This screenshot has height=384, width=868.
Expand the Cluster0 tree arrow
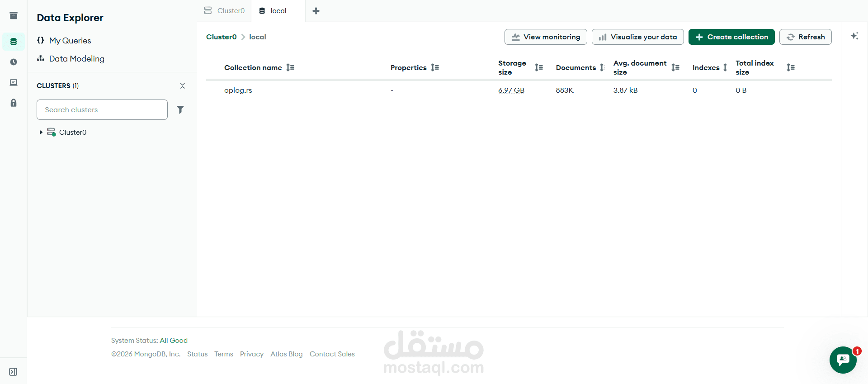click(41, 133)
